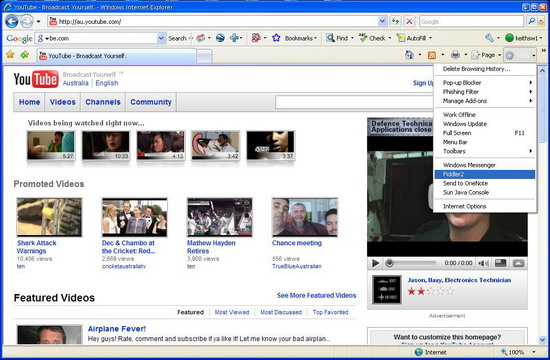Open a new blank browser tab
This screenshot has width=550, height=360.
[x=204, y=56]
